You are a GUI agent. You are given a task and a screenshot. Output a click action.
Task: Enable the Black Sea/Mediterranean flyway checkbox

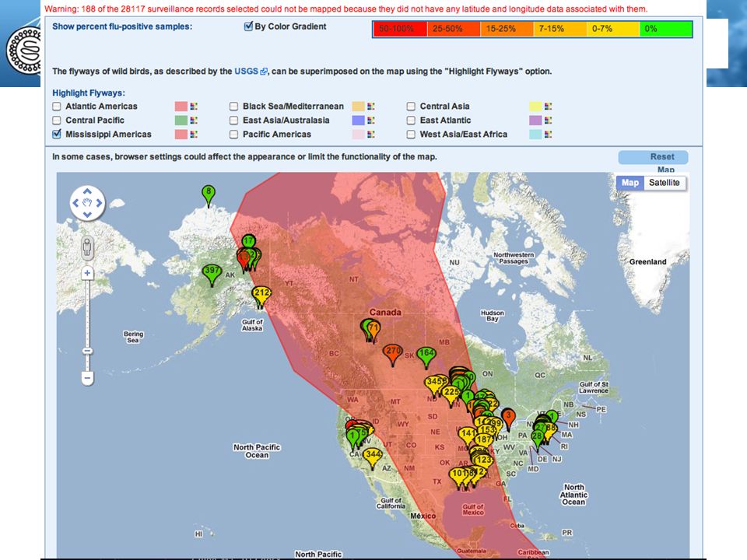[234, 107]
